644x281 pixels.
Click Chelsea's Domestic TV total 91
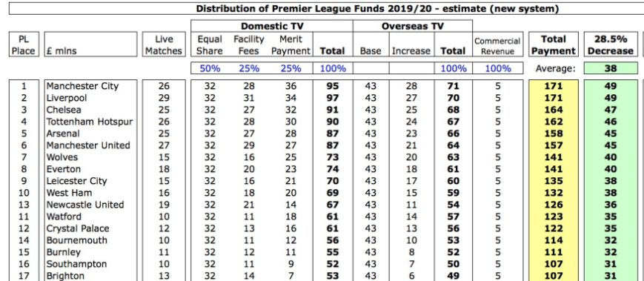332,110
